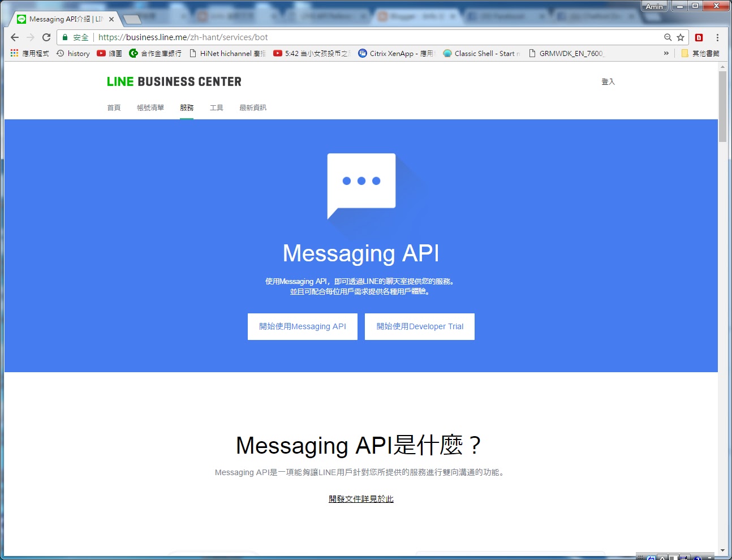Image resolution: width=732 pixels, height=560 pixels.
Task: Open the Chrome menu (three dots)
Action: [717, 37]
